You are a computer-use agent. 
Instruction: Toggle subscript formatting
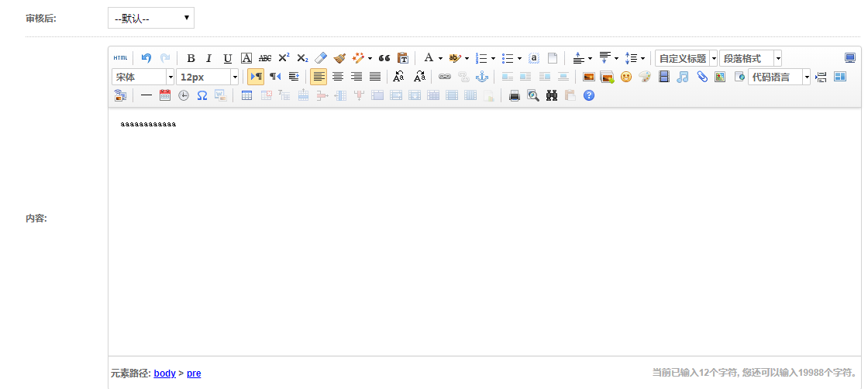[x=302, y=58]
